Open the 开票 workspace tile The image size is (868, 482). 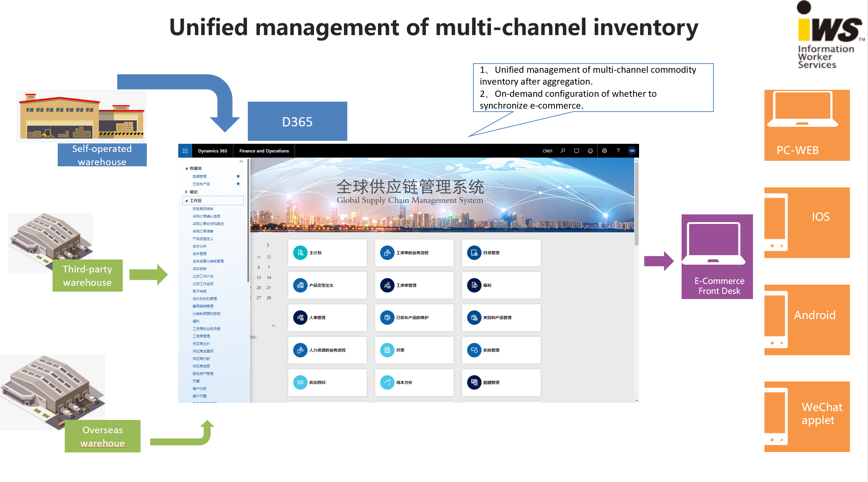(x=414, y=350)
